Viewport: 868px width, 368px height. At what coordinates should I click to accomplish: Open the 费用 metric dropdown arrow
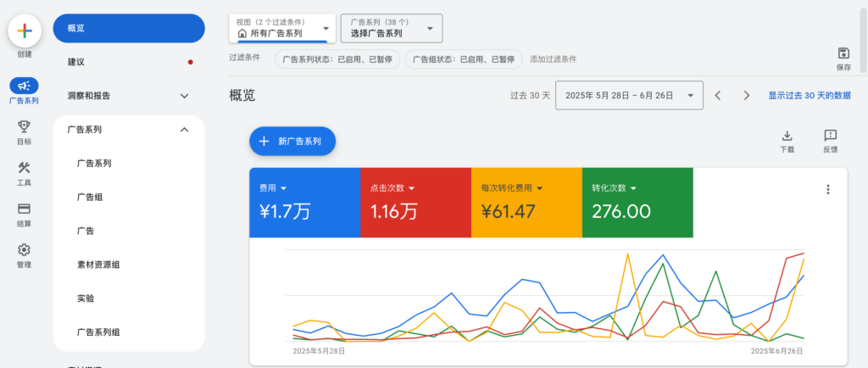283,188
